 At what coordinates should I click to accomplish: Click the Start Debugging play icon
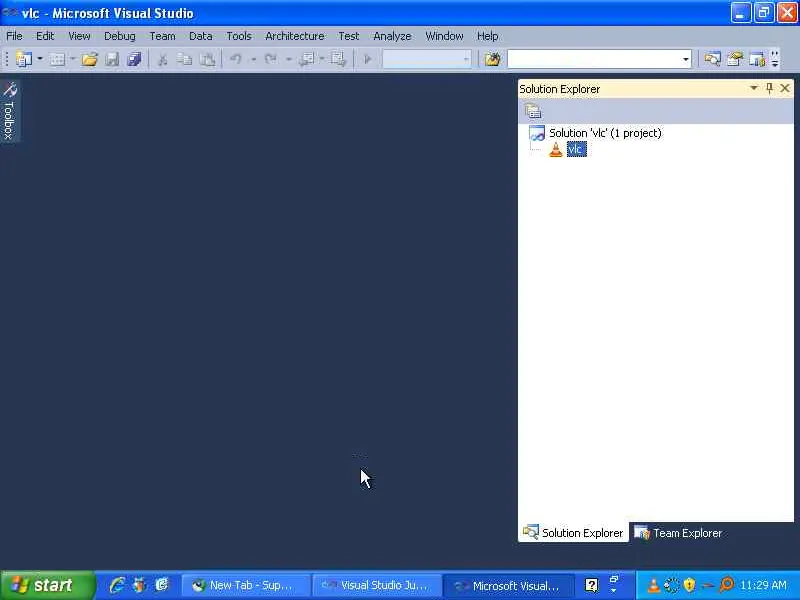(x=367, y=59)
